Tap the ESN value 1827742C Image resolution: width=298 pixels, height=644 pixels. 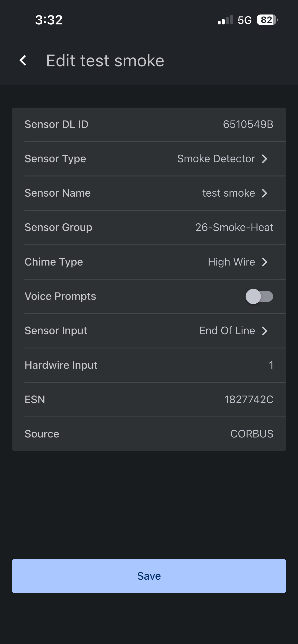click(249, 400)
